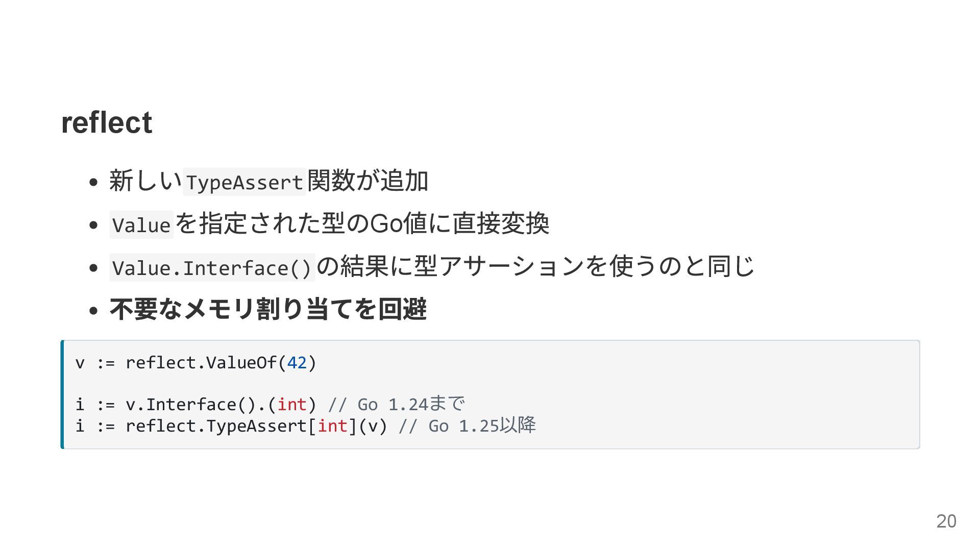Click the inline 'TypeAssert' code label

[x=244, y=182]
